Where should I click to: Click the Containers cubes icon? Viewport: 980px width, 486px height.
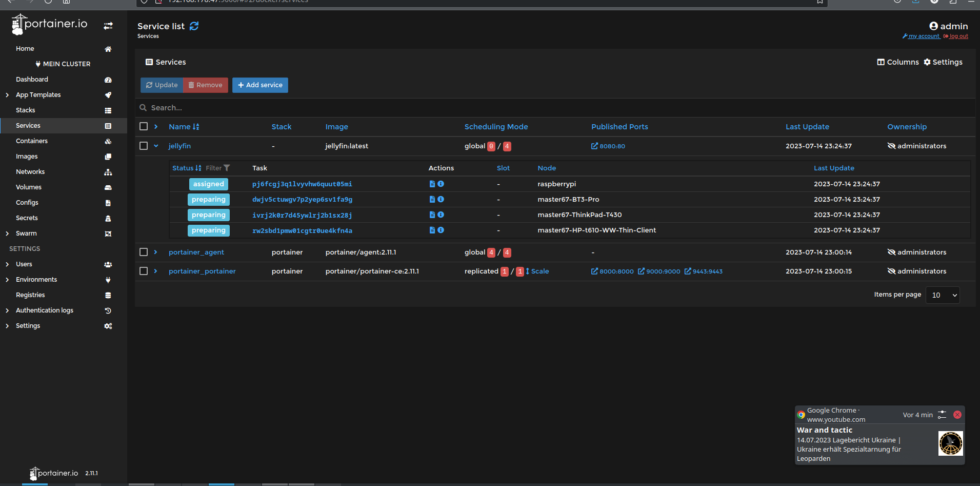[108, 141]
